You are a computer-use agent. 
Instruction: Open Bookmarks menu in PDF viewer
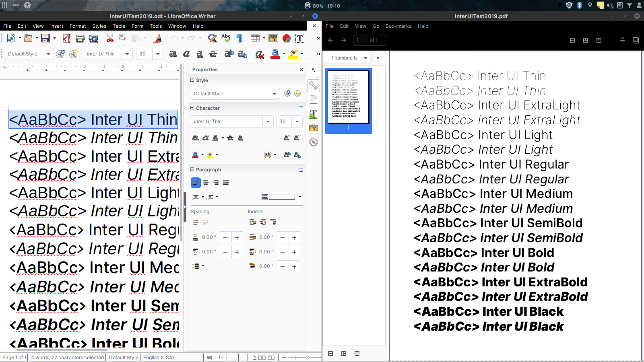click(398, 26)
